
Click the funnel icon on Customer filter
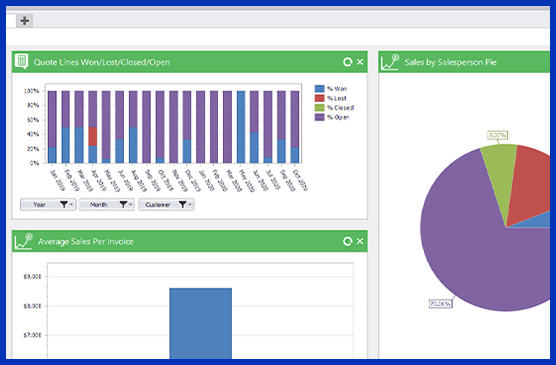pos(182,205)
